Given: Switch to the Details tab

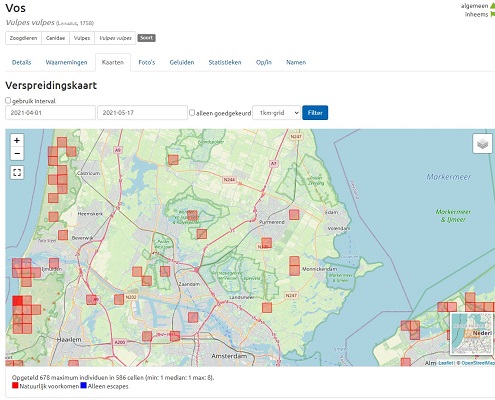Looking at the screenshot, I should [21, 62].
